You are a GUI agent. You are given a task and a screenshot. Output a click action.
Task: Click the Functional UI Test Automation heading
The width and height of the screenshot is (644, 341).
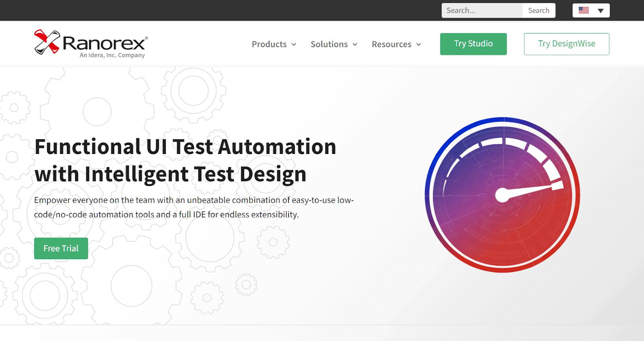(x=186, y=160)
